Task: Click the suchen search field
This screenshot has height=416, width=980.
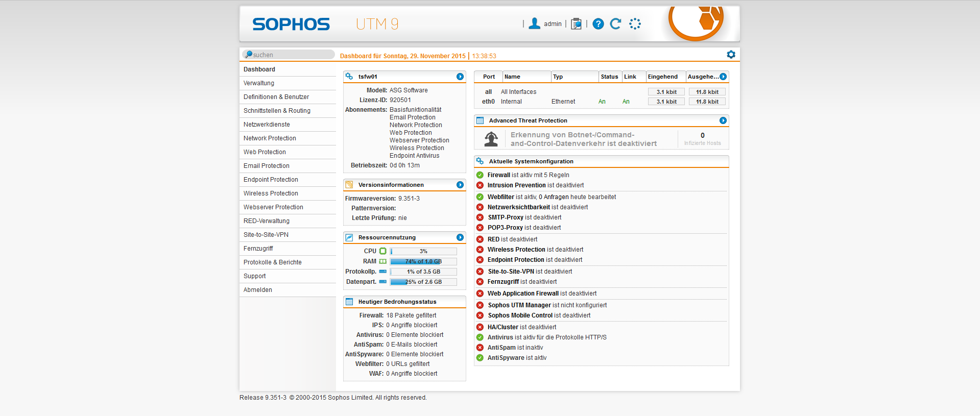Action: [289, 55]
